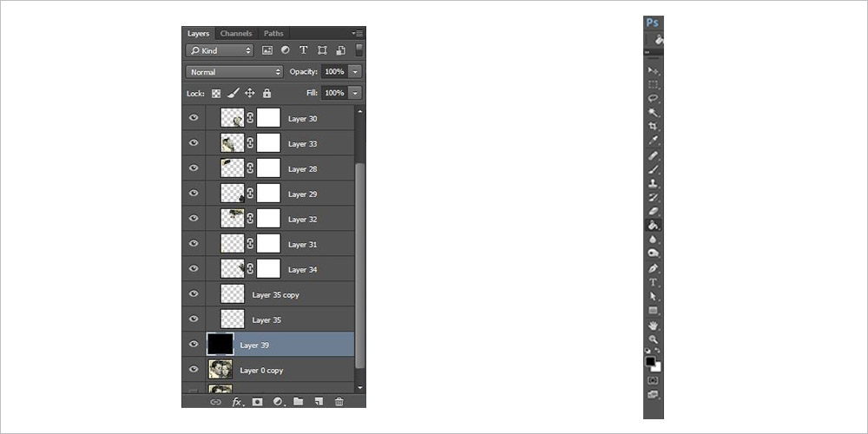Open the blend mode Normal dropdown
Viewport: 868px width, 434px height.
(x=234, y=72)
